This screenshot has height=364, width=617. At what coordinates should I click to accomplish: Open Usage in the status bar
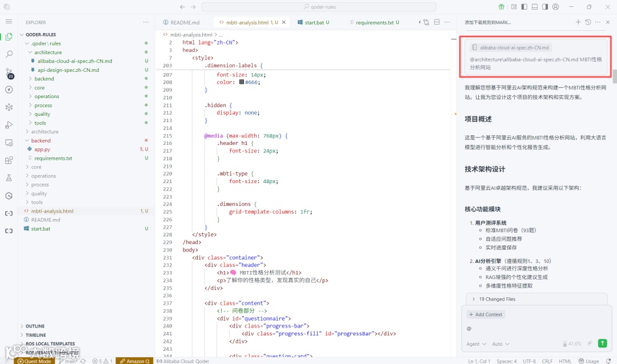tap(588, 361)
